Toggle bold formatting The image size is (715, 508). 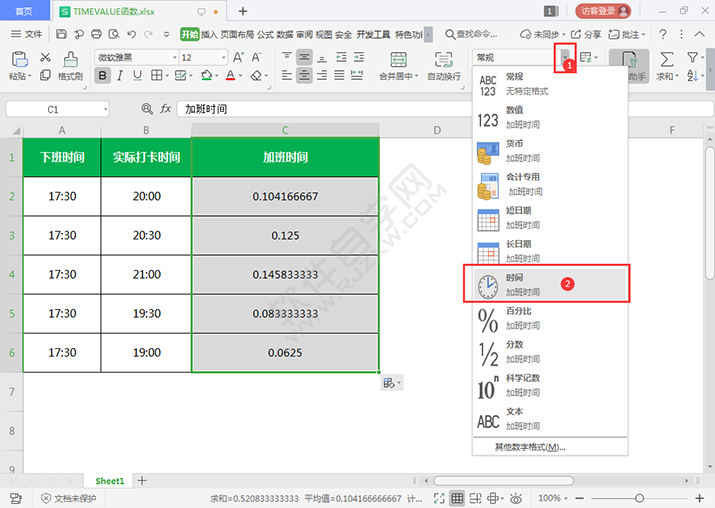click(103, 76)
